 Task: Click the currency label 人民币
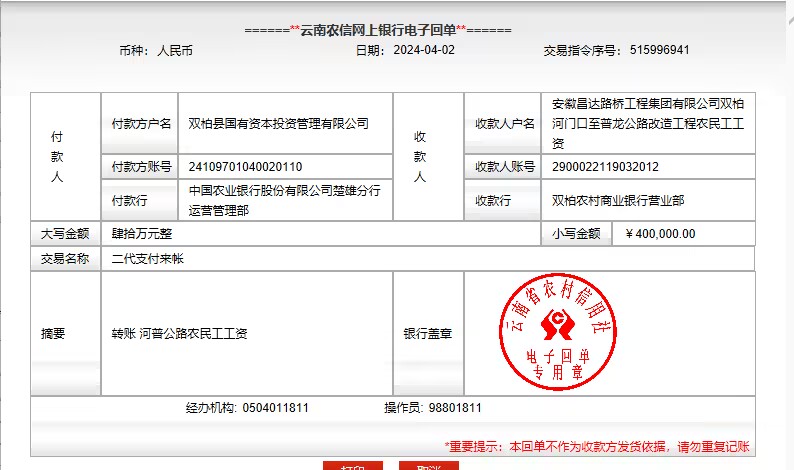174,49
